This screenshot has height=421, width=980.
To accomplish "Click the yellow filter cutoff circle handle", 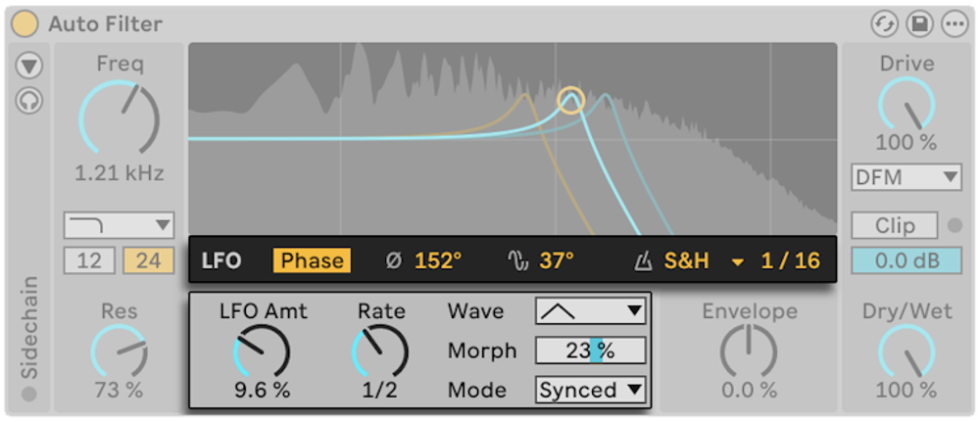I will 570,101.
